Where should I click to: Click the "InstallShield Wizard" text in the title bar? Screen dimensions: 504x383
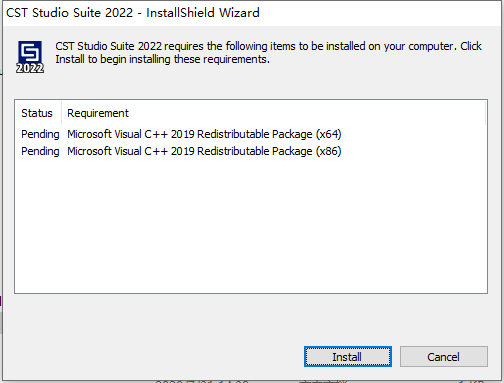203,13
